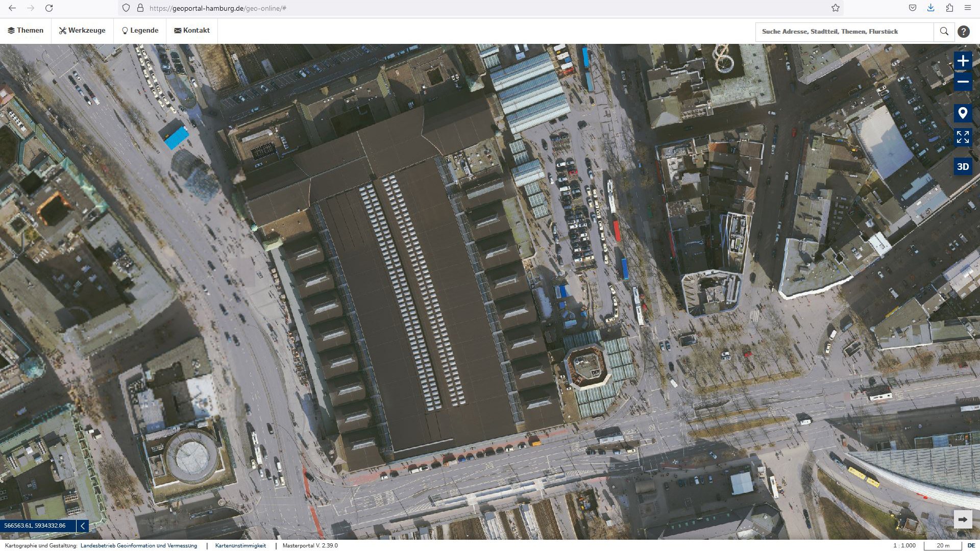980x551 pixels.
Task: Collapse the coordinates display chevron
Action: click(82, 525)
